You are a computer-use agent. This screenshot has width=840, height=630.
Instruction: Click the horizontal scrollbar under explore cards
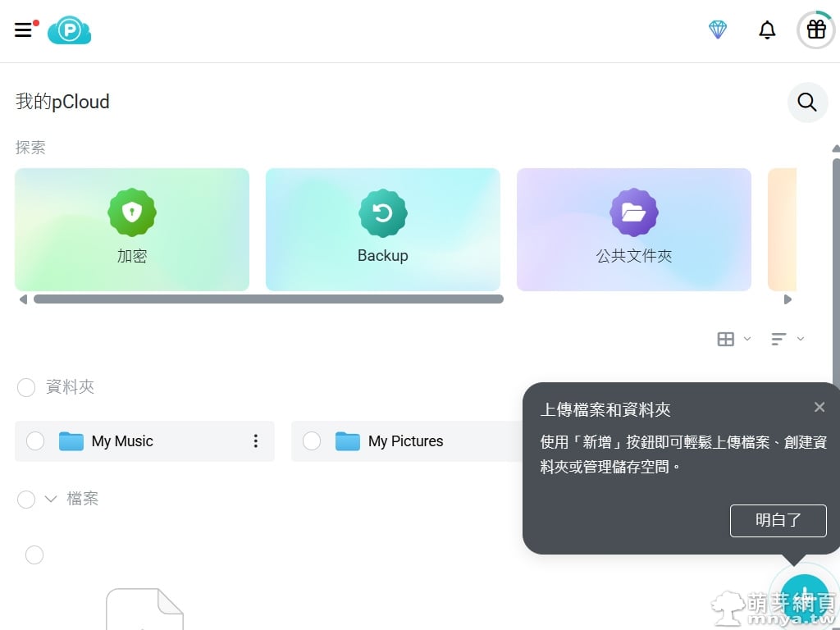(x=268, y=299)
